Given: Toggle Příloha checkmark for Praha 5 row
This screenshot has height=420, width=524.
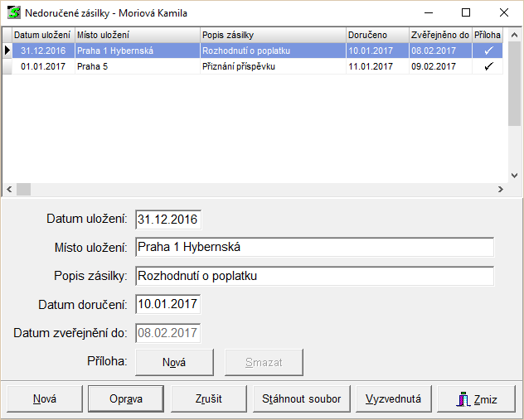Looking at the screenshot, I should [x=489, y=66].
